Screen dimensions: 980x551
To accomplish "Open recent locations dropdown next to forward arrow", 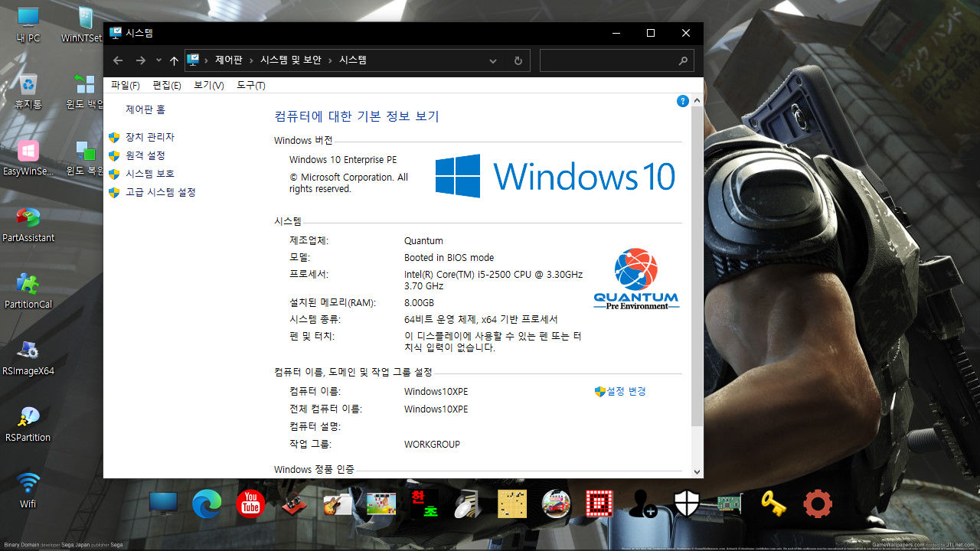I will [158, 60].
